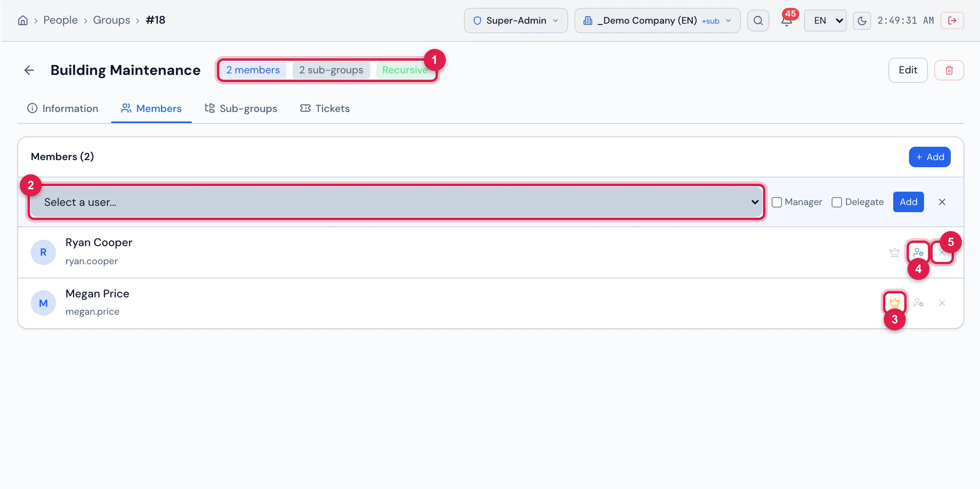Viewport: 980px width, 489px height.
Task: Open the EN language dropdown
Action: pyautogui.click(x=825, y=21)
